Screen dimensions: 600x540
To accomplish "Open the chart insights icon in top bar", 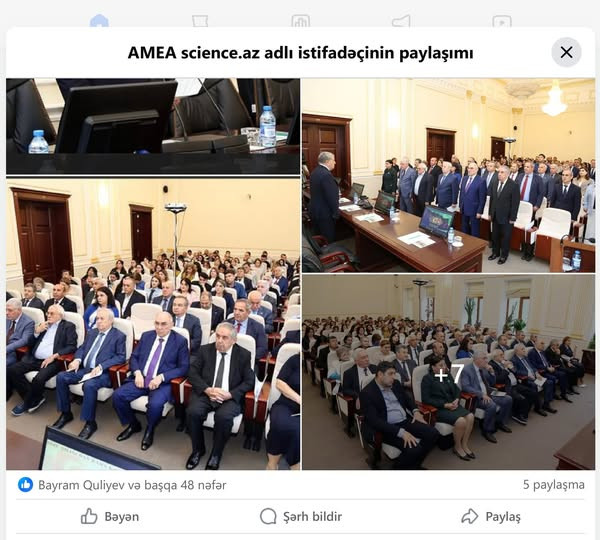I will click(x=300, y=21).
